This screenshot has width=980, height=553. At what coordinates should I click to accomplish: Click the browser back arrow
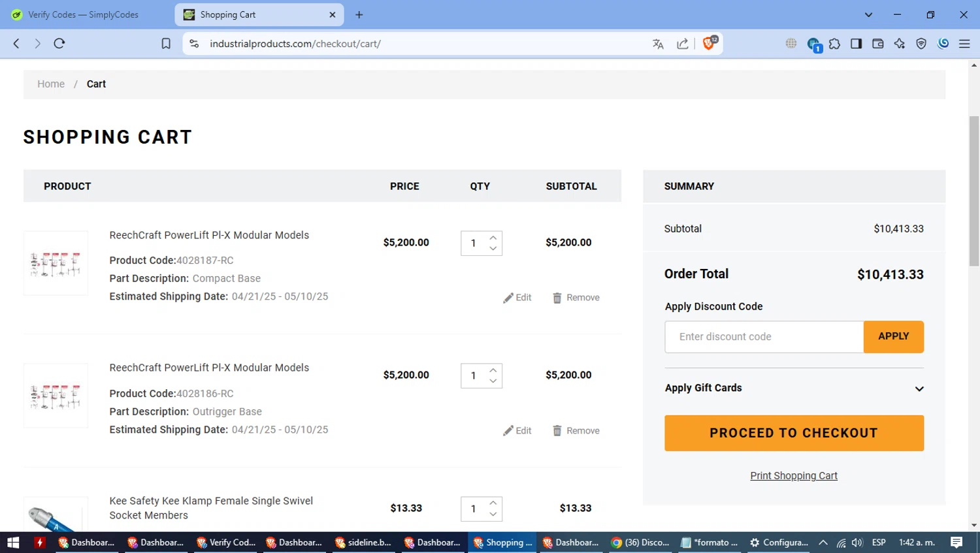[x=16, y=44]
